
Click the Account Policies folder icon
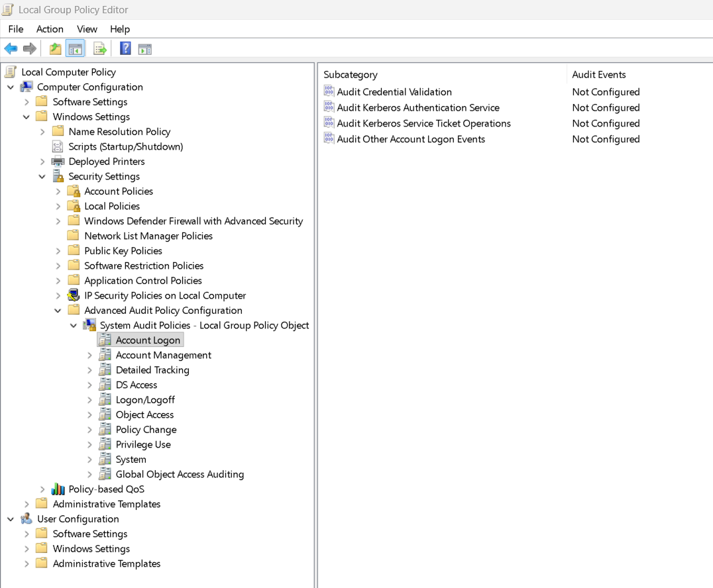(x=74, y=191)
